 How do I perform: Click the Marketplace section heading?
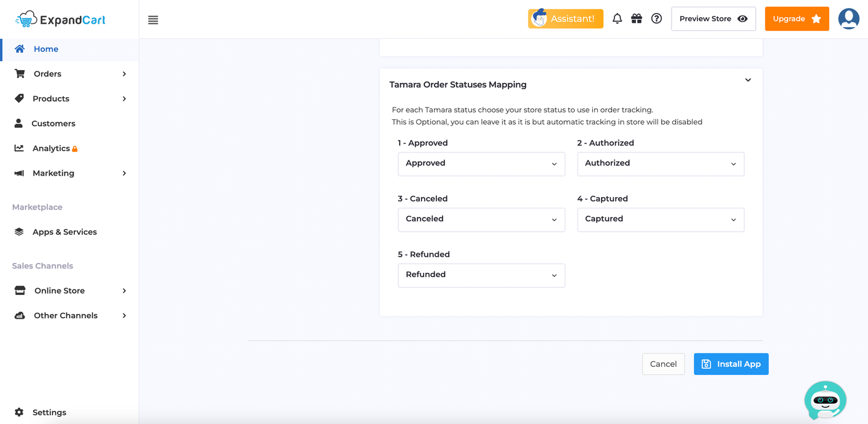[37, 207]
